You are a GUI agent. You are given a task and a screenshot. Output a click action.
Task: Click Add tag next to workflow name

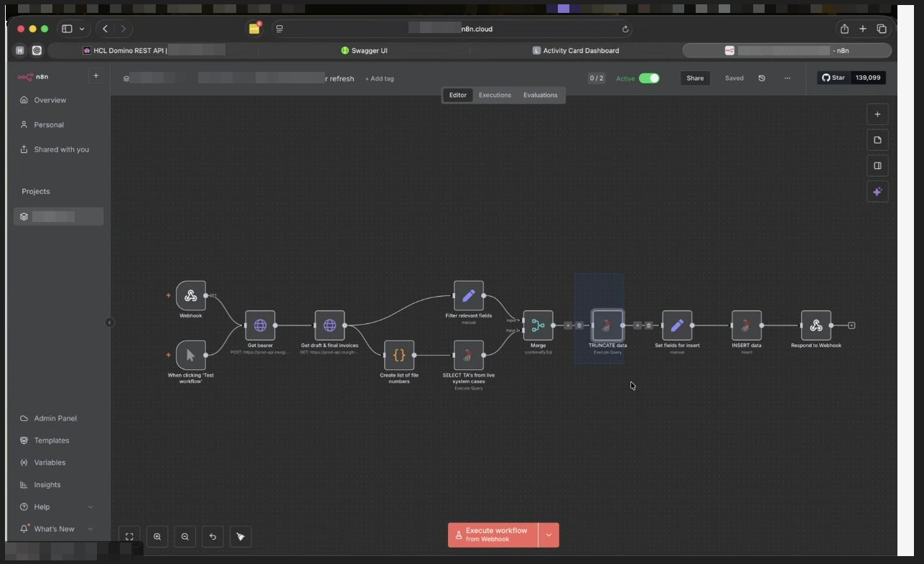pos(379,79)
